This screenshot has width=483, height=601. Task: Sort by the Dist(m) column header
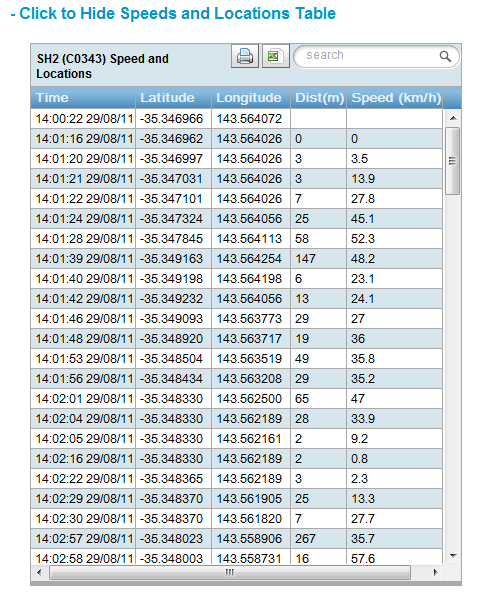[319, 98]
